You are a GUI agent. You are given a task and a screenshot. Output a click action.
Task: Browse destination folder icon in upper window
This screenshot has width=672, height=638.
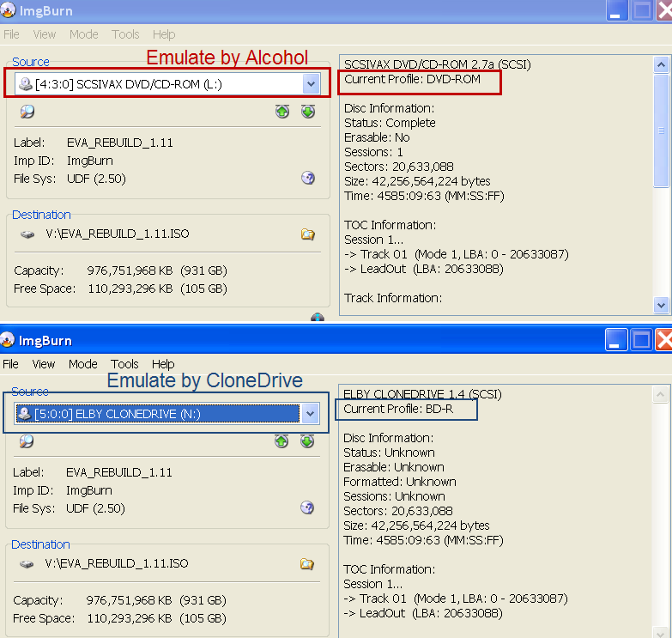308,234
